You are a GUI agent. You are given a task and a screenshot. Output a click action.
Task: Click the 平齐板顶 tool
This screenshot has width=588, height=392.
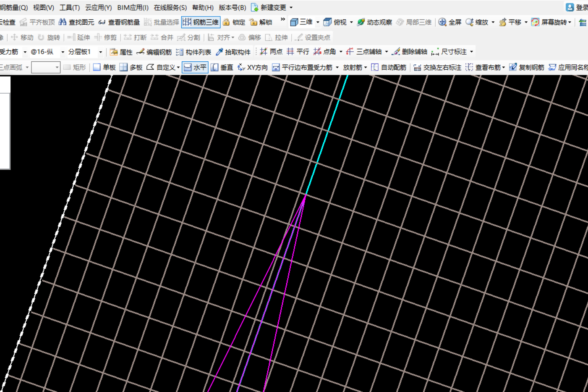(37, 22)
